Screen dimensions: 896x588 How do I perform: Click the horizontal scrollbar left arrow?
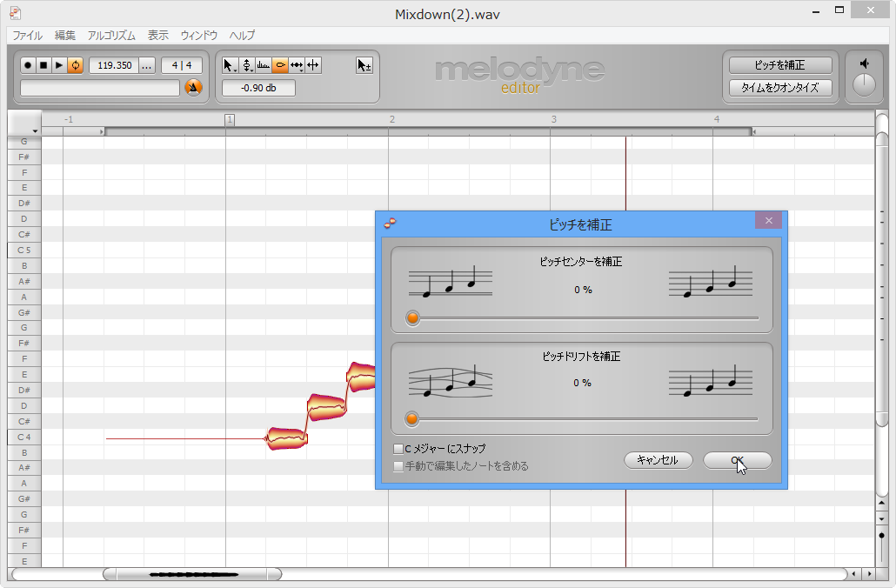tap(853, 574)
